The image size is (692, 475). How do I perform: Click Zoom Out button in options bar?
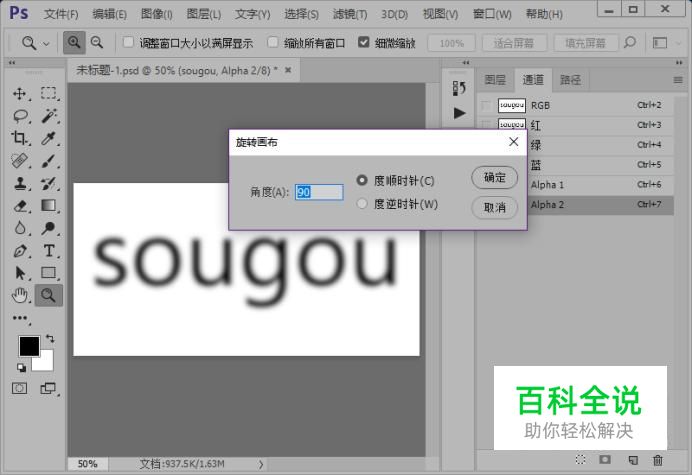click(97, 42)
